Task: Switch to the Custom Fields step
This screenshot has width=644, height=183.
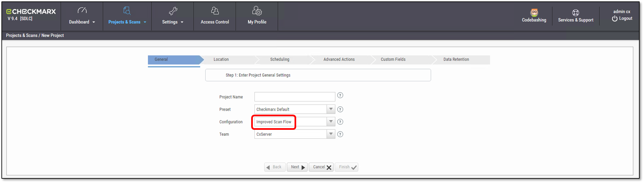Action: [x=402, y=59]
